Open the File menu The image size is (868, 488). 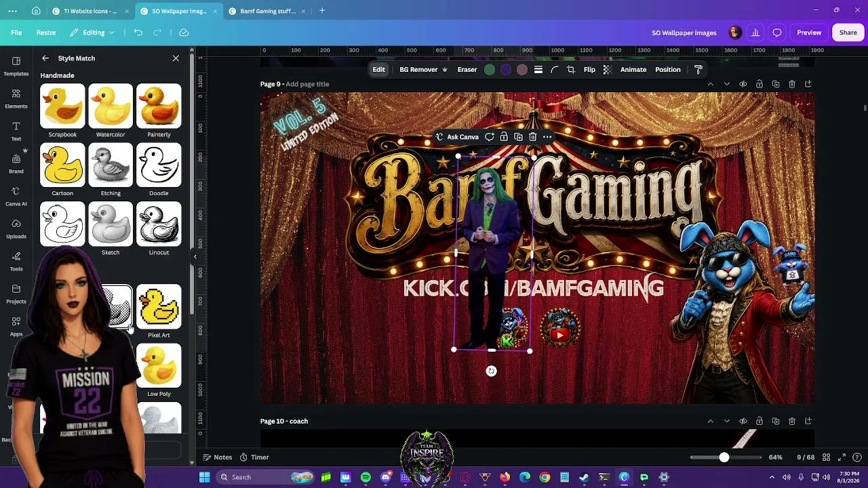[16, 33]
